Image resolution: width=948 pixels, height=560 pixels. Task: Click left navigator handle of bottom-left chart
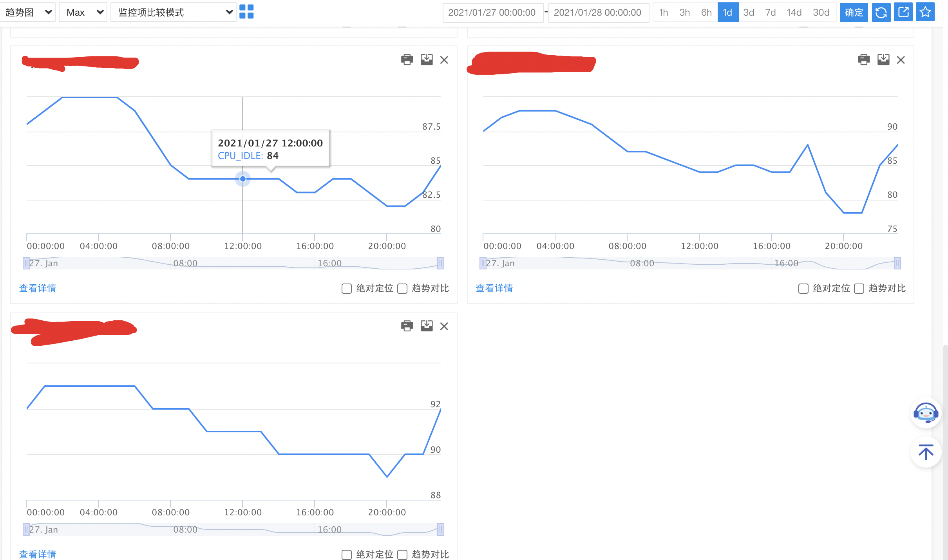[26, 529]
